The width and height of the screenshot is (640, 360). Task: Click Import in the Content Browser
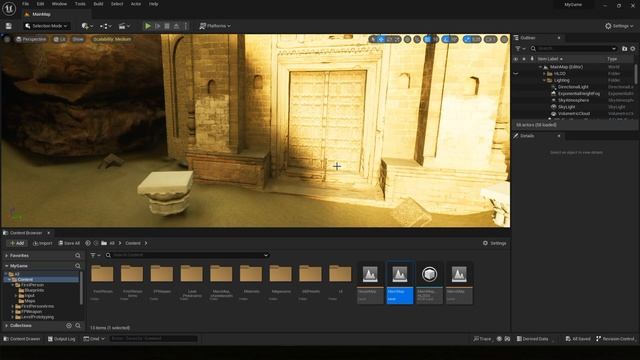pyautogui.click(x=42, y=243)
